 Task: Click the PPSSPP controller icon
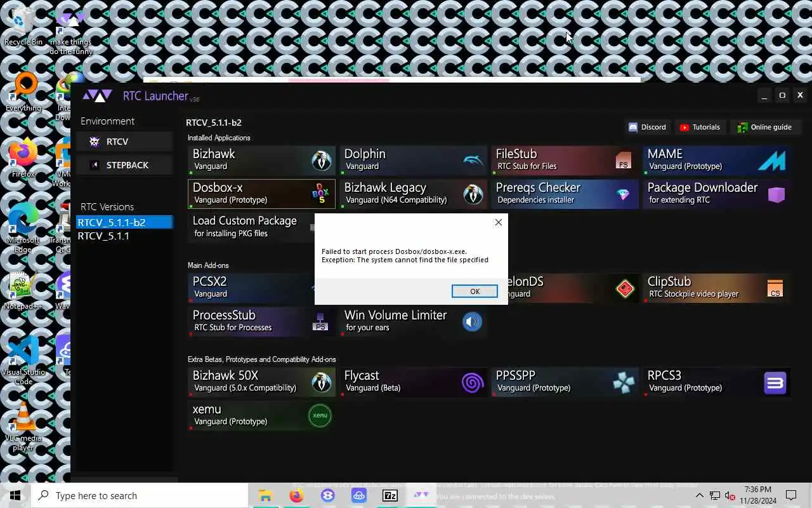pos(624,382)
